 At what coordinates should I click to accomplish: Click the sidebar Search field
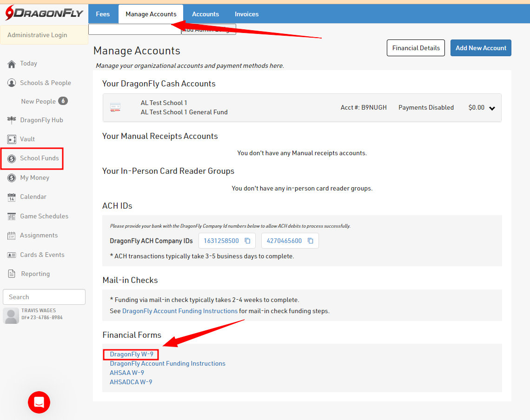coord(44,297)
